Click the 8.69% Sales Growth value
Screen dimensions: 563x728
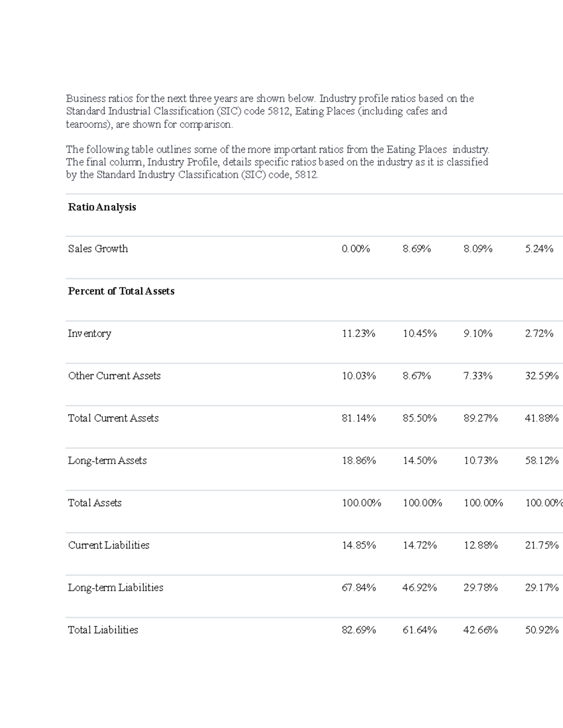pyautogui.click(x=417, y=249)
